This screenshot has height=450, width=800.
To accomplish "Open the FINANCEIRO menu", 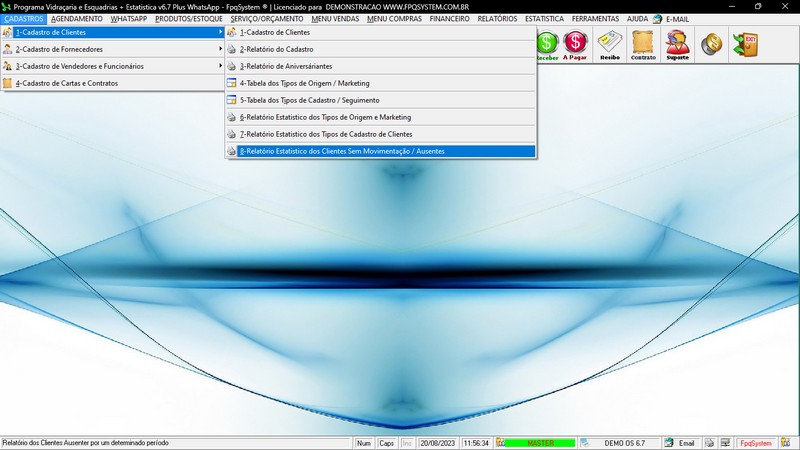I will 449,19.
